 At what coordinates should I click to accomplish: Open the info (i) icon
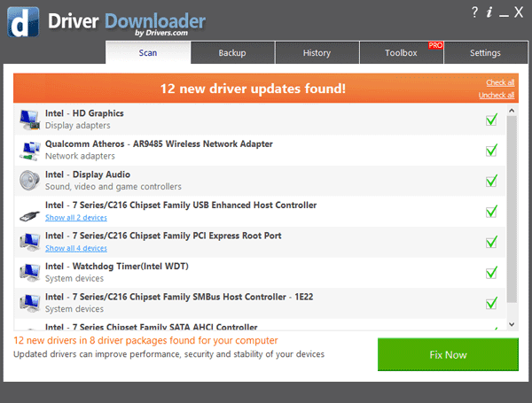click(x=489, y=12)
